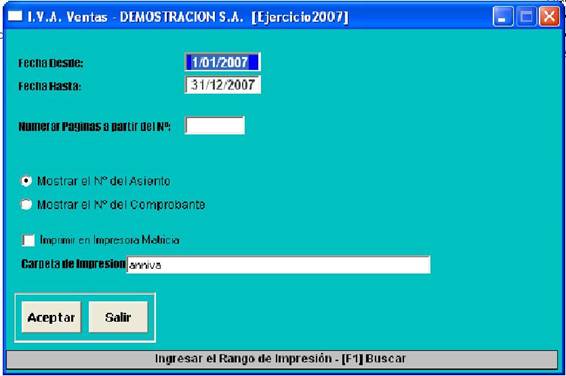Screen dimensions: 566x376
Task: Click the Fecha Hasta date field
Action: click(x=222, y=85)
